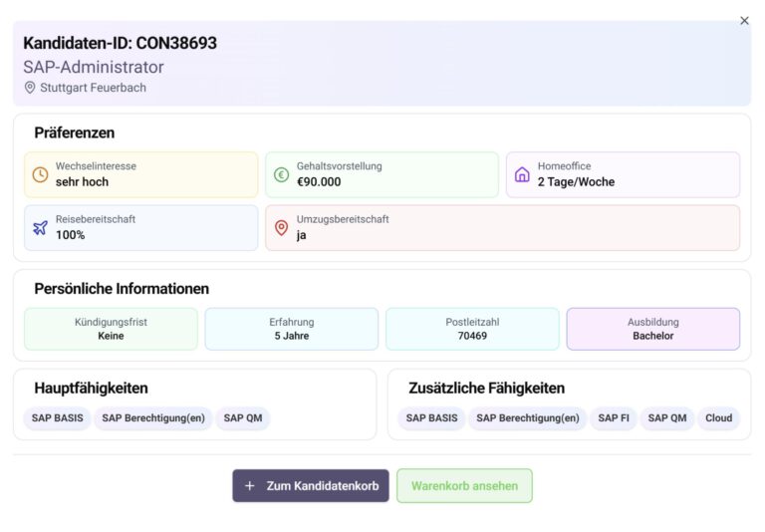Image resolution: width=765 pixels, height=532 pixels.
Task: Click the Postleitzahl 70469 card
Action: coord(472,329)
